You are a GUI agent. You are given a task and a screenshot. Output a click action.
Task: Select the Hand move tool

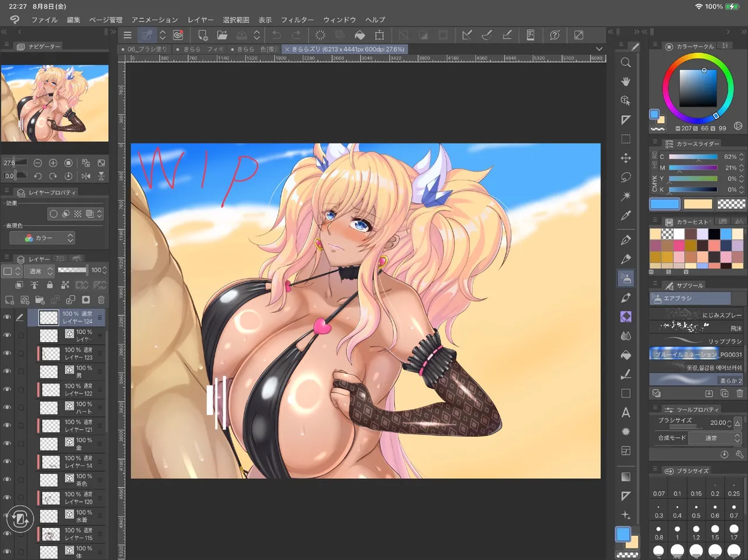click(x=625, y=81)
